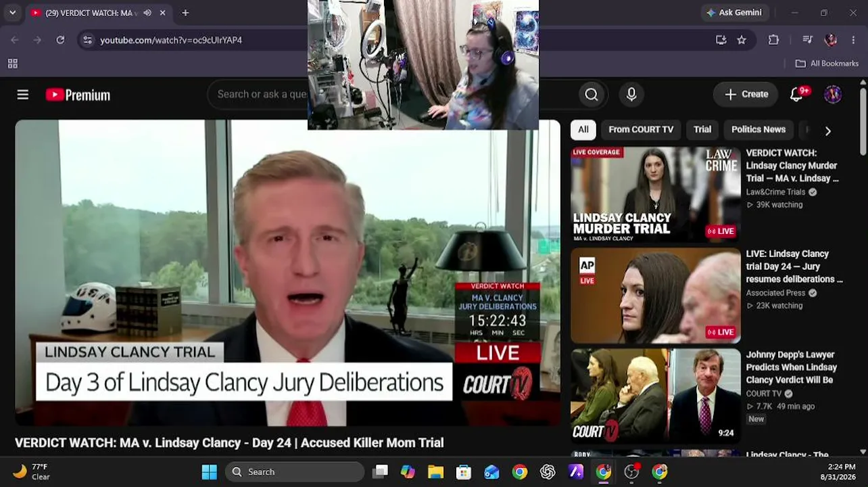The width and height of the screenshot is (868, 487).
Task: Open Outlook from the taskbar
Action: (491, 471)
